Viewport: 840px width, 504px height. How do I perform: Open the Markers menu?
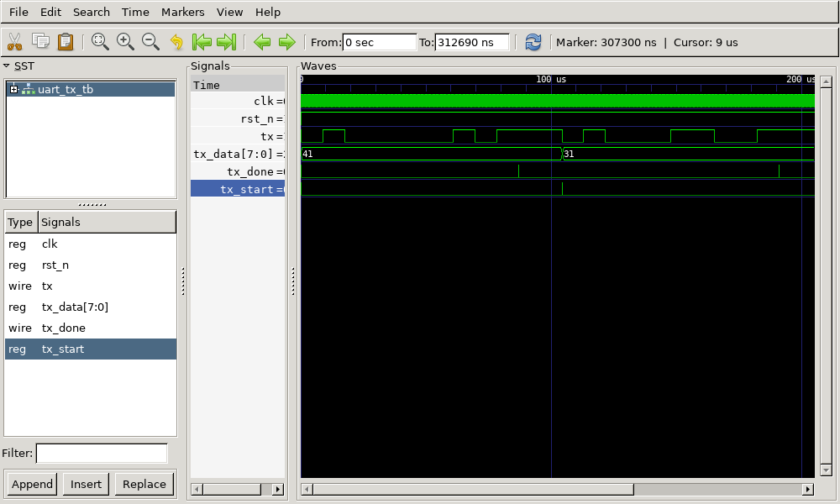click(x=182, y=12)
